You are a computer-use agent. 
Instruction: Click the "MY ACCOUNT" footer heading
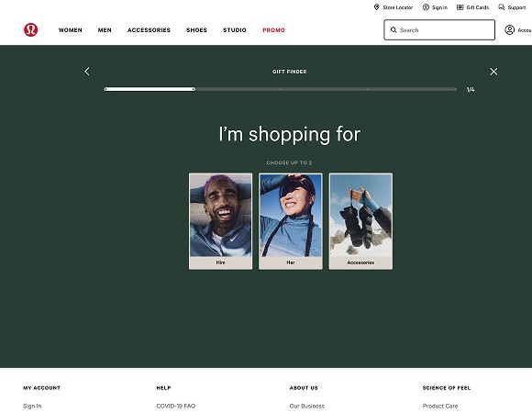(41, 388)
